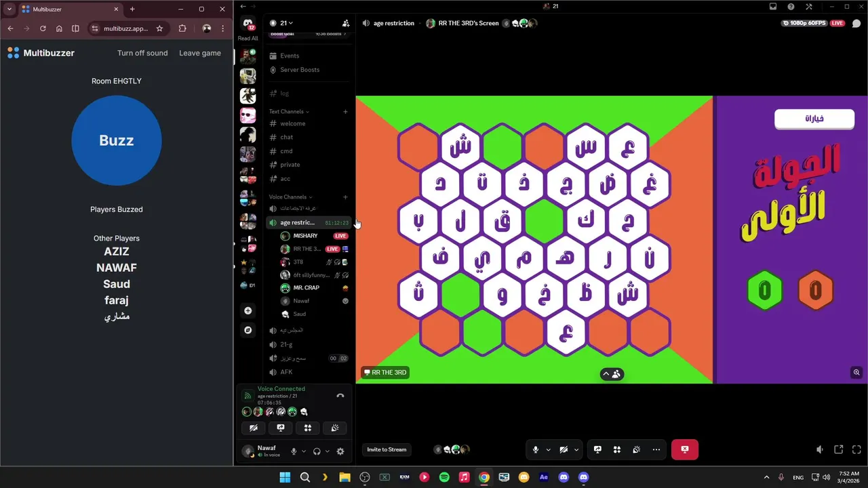Click the Add a Server plus icon
The height and width of the screenshot is (488, 868).
click(248, 310)
